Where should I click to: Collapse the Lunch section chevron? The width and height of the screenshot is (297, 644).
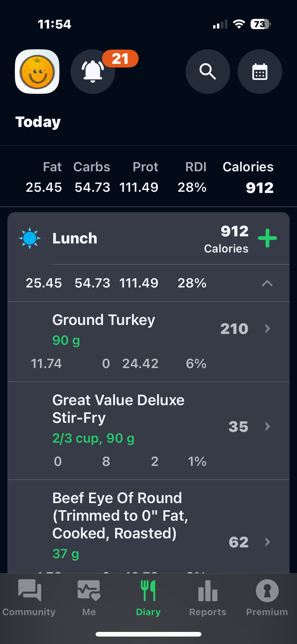(267, 283)
